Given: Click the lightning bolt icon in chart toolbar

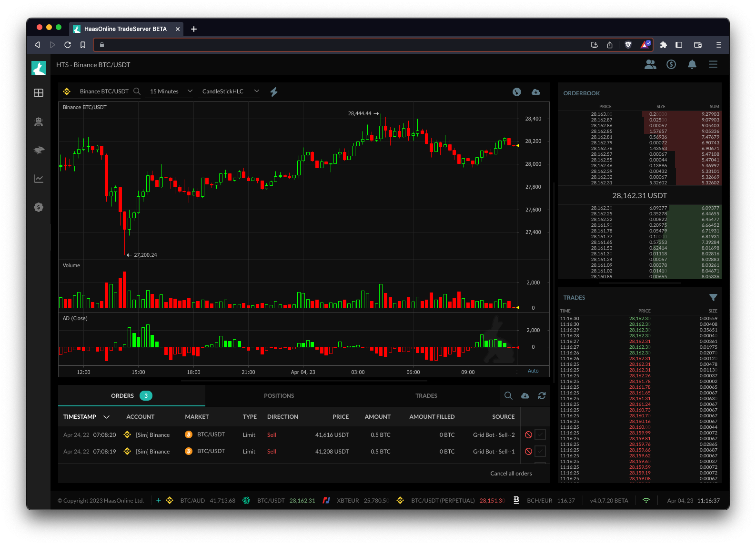Looking at the screenshot, I should [274, 91].
